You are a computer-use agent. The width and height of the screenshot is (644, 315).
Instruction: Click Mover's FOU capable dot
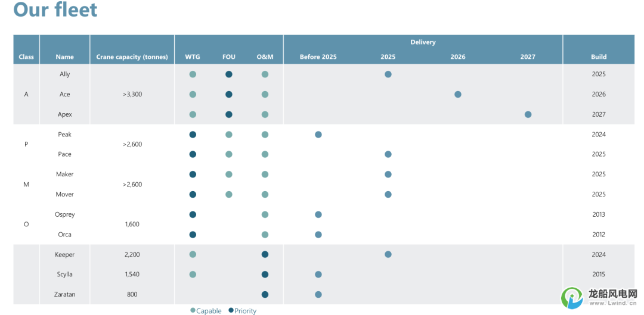click(x=229, y=194)
